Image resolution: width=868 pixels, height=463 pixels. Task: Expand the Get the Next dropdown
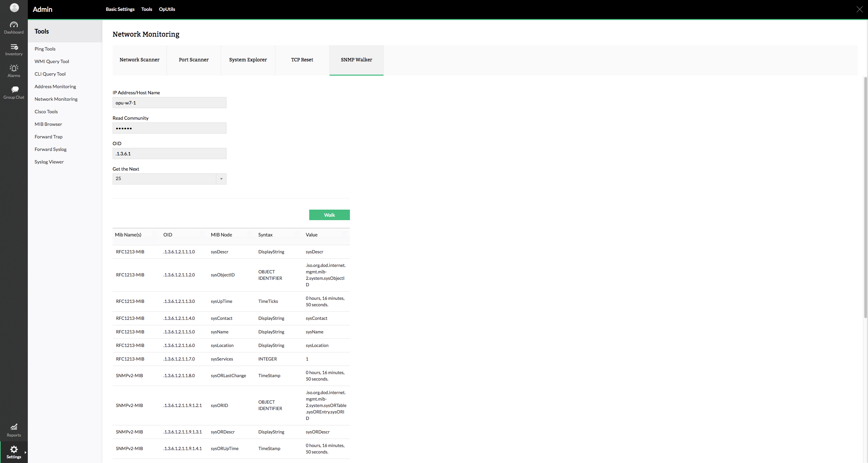(221, 179)
